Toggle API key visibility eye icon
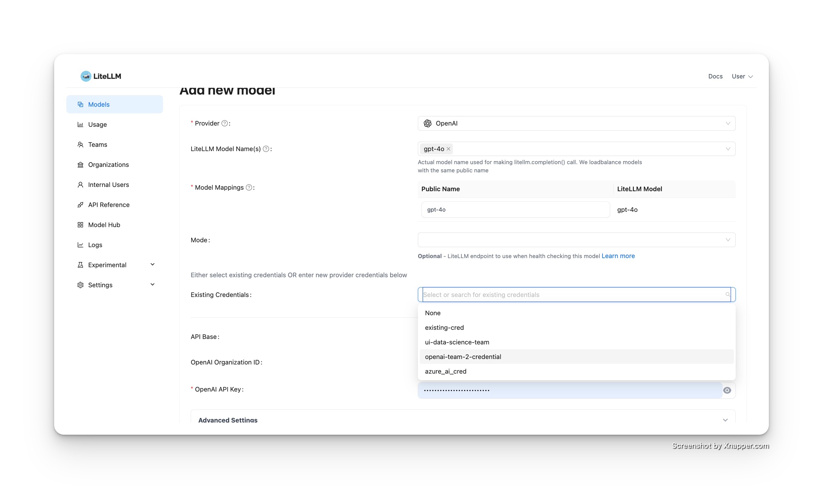 tap(727, 390)
